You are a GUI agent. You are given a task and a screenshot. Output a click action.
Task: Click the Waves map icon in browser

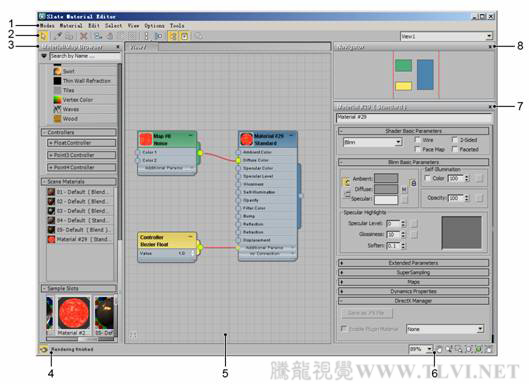click(x=57, y=109)
